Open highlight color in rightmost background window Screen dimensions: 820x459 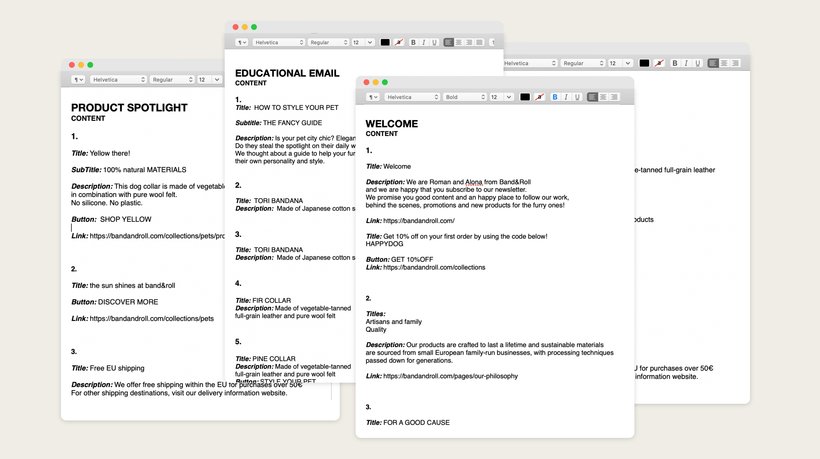[x=659, y=63]
